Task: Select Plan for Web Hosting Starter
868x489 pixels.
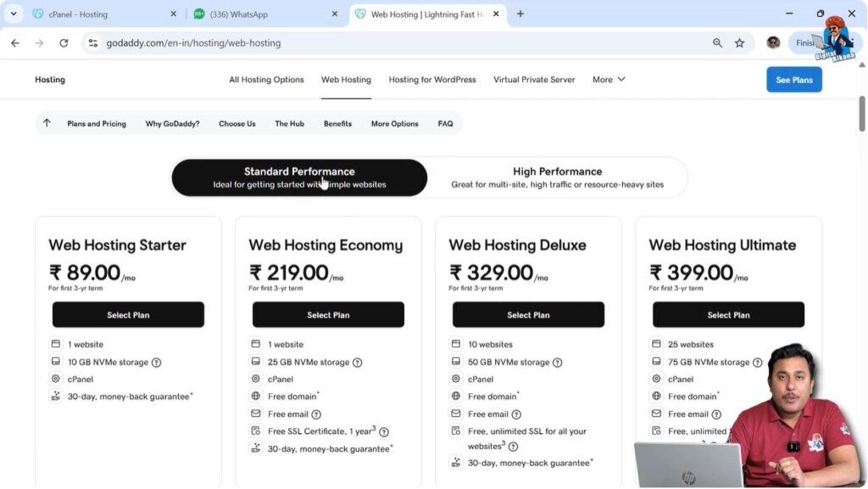Action: [129, 314]
